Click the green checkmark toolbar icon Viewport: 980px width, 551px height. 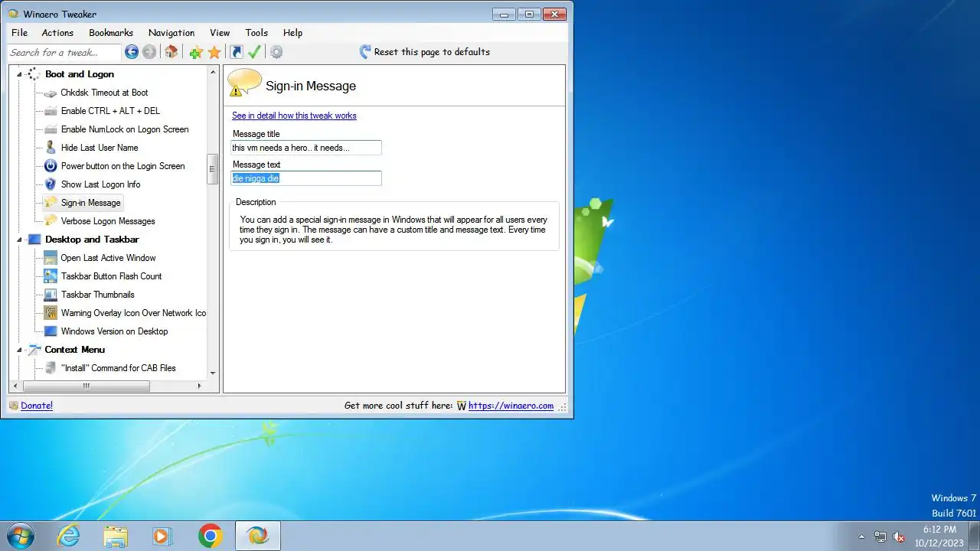pyautogui.click(x=255, y=52)
